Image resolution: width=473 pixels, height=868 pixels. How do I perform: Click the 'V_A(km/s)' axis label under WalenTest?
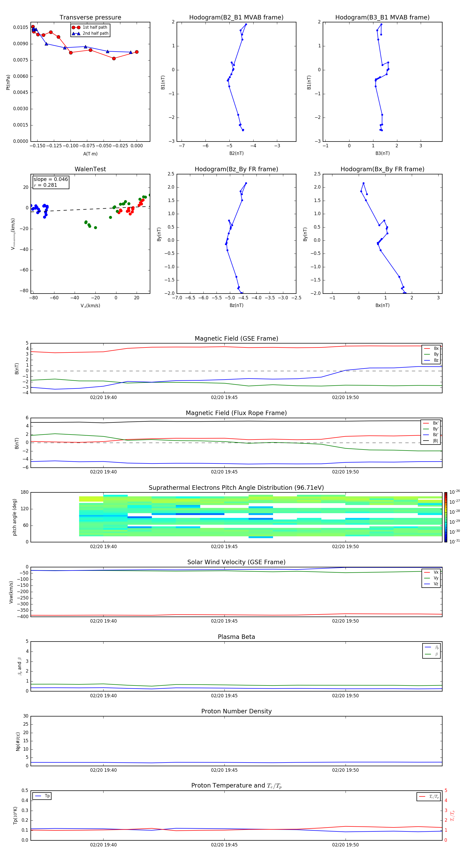[90, 306]
